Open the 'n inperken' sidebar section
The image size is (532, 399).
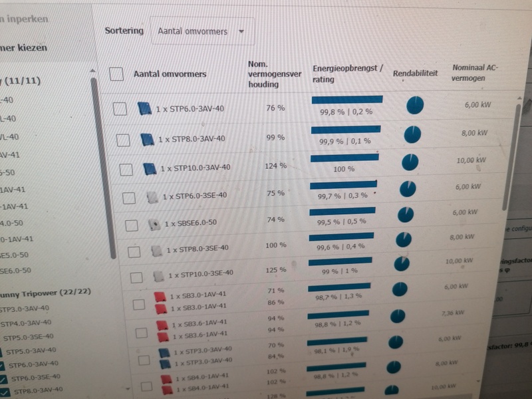[x=24, y=19]
